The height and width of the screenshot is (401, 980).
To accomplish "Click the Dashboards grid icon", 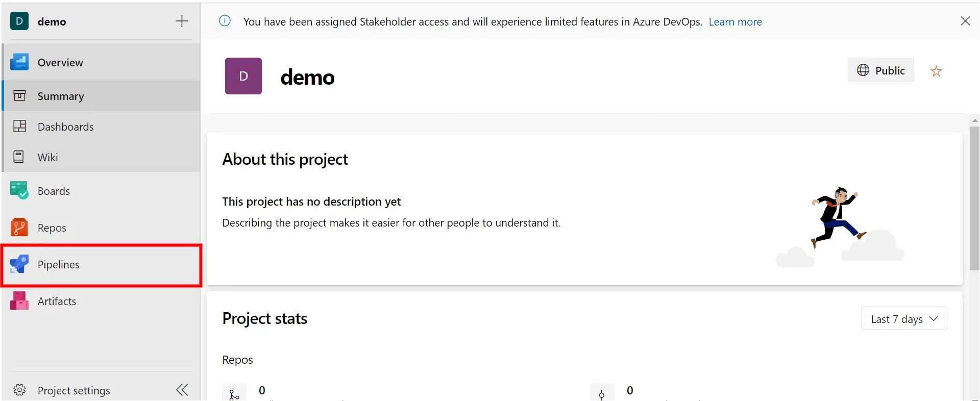I will pyautogui.click(x=19, y=127).
